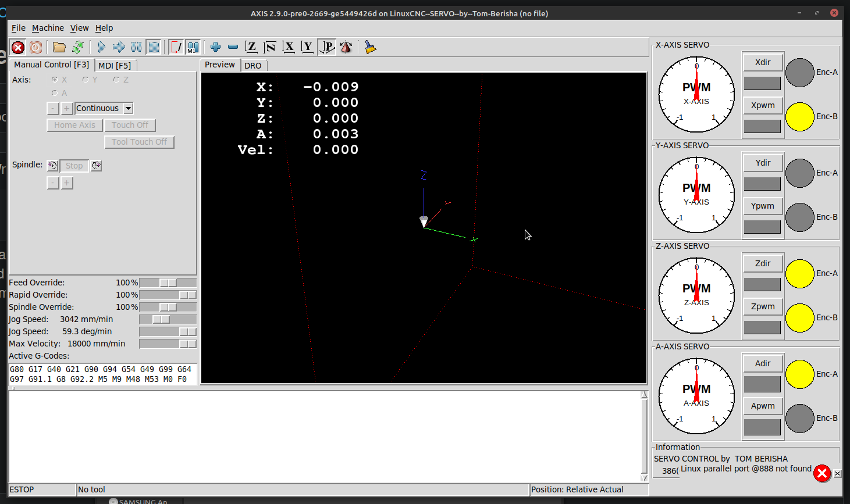Zoom out the preview with minus icon
Screen dimensions: 850x504
(x=233, y=47)
